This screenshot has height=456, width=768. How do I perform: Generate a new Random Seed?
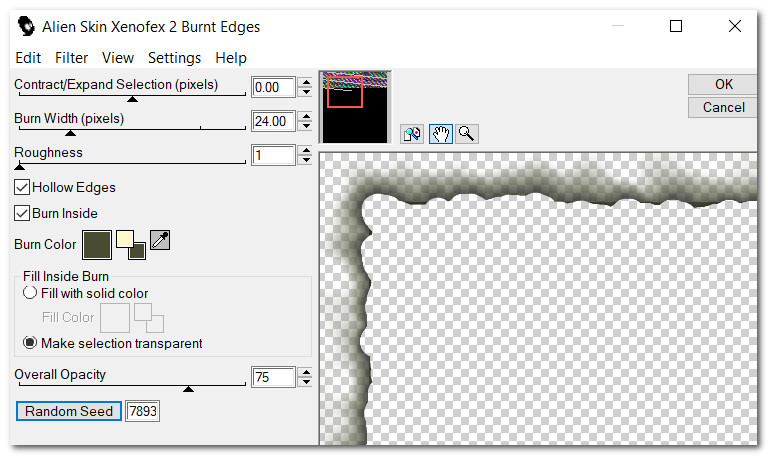(69, 411)
